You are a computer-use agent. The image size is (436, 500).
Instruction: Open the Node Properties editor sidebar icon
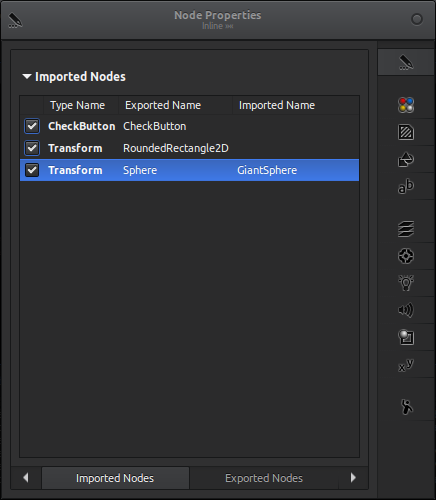[406, 62]
